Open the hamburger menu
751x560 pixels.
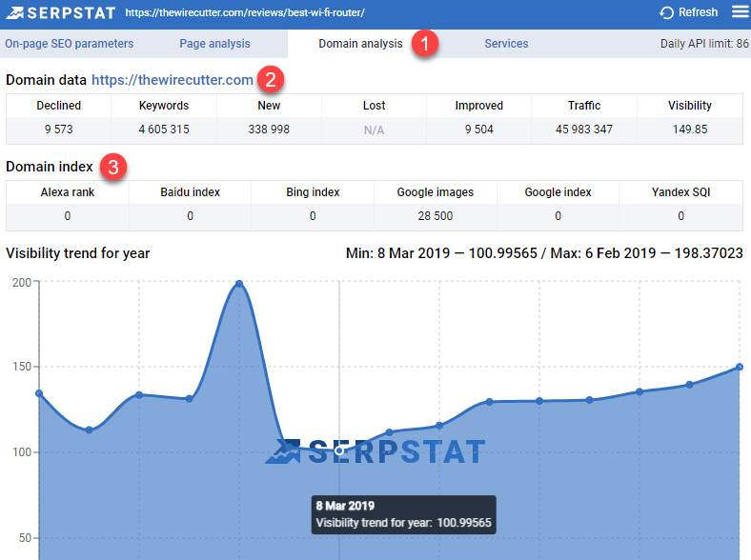coord(740,12)
